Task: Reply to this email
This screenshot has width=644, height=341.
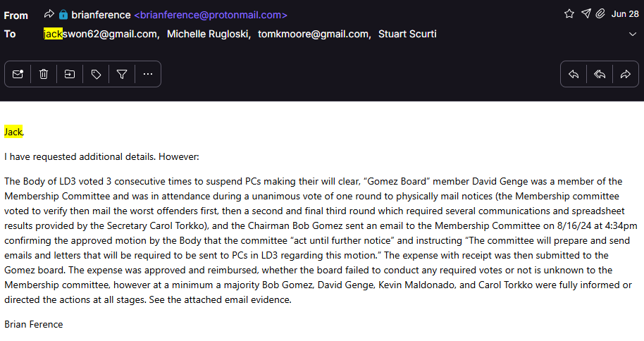Action: [x=574, y=74]
